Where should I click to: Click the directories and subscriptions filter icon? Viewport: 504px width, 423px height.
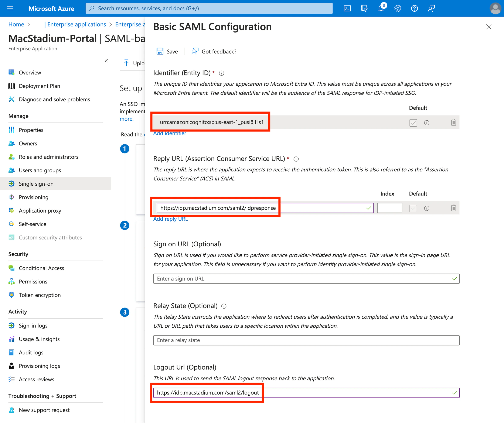[x=364, y=8]
